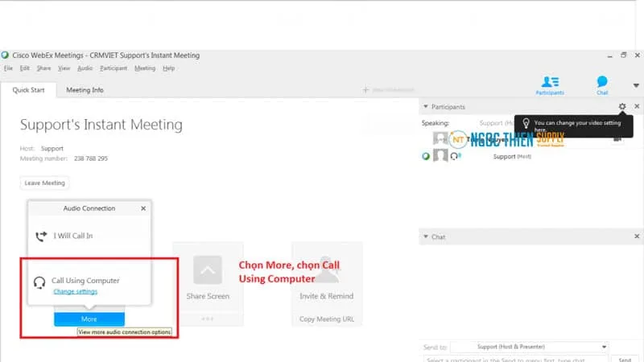
Task: Click the Support (Host) participant name
Action: coord(512,156)
